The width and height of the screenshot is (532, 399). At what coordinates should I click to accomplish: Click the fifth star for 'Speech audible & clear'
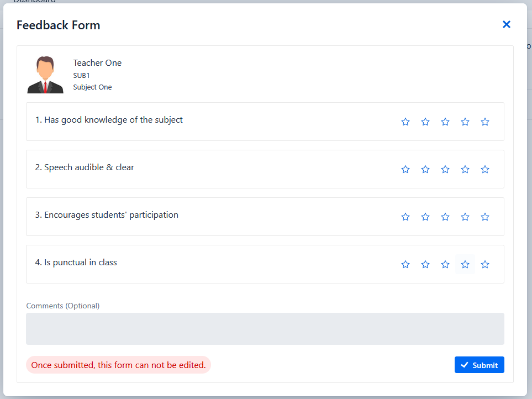pos(485,169)
